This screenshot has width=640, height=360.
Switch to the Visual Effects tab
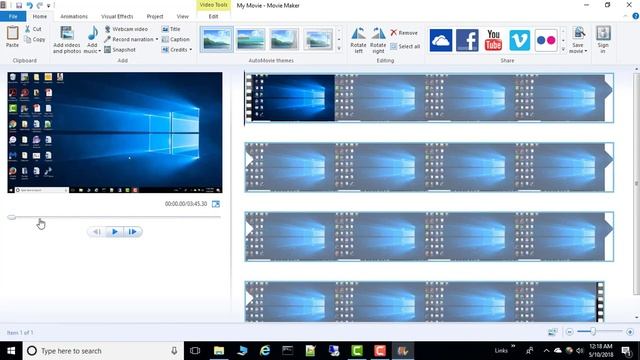[x=117, y=16]
